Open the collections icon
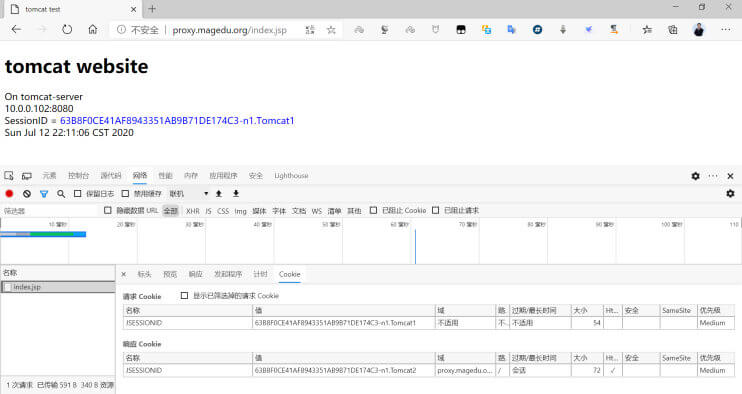The height and width of the screenshot is (394, 742). (672, 30)
